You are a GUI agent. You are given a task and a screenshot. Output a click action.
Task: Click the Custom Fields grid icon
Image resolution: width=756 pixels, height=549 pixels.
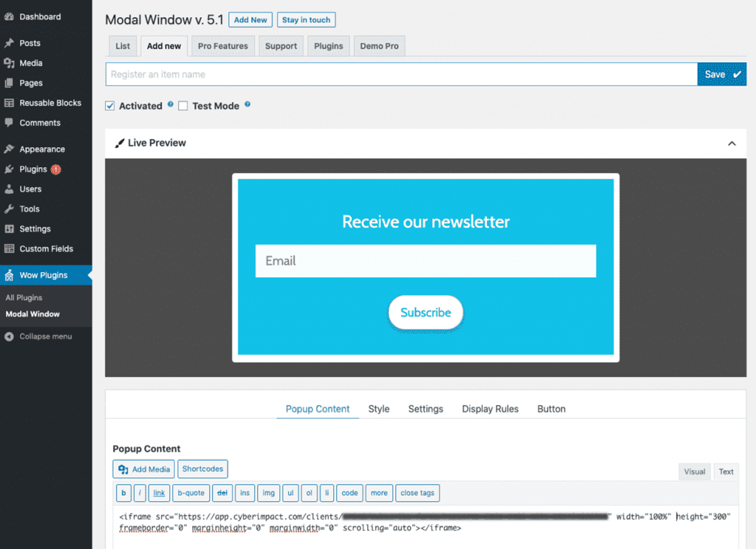[x=9, y=249]
